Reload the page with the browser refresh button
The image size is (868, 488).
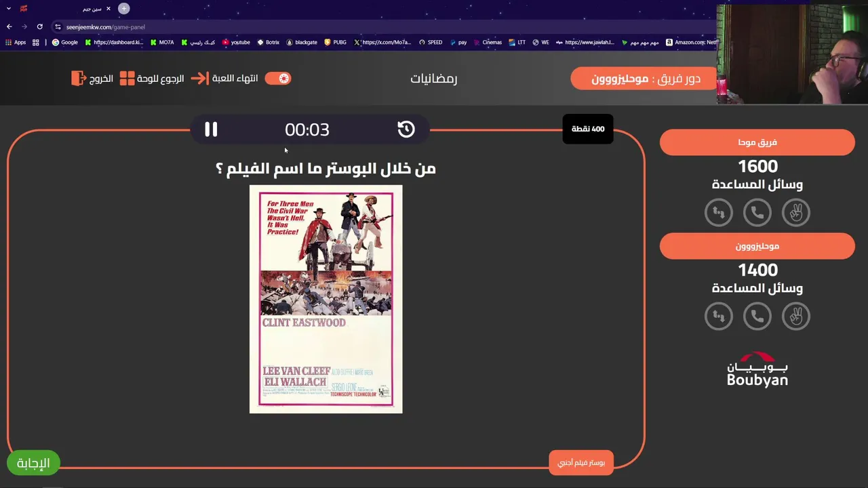[x=39, y=27]
